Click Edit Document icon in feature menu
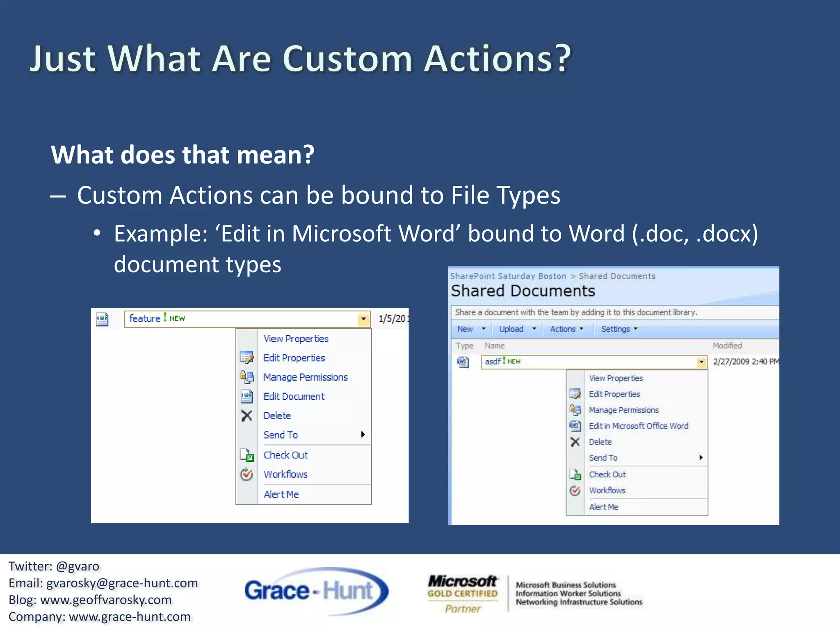 click(x=247, y=396)
